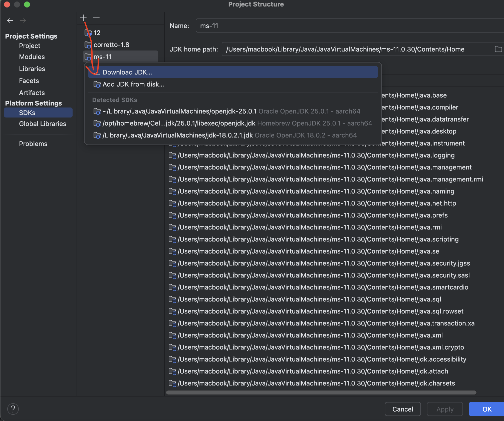Image resolution: width=504 pixels, height=421 pixels.
Task: Select the java.scripting classpath entry
Action: (x=314, y=239)
